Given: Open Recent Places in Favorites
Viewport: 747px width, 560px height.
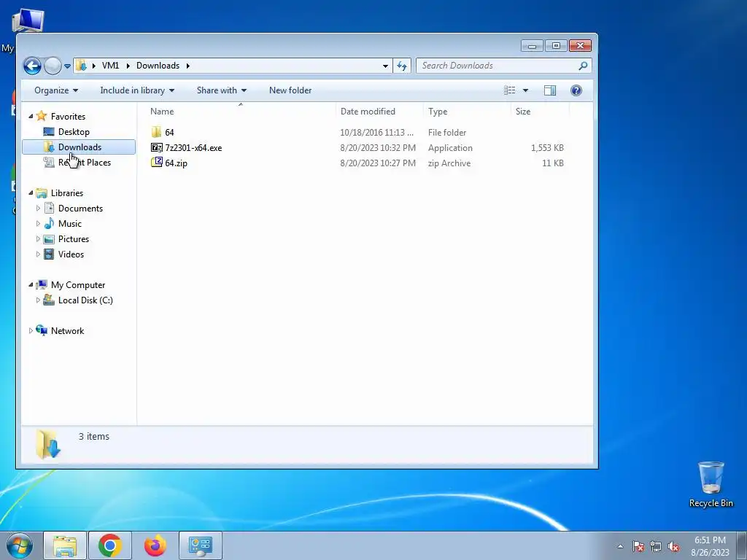Looking at the screenshot, I should tap(85, 163).
